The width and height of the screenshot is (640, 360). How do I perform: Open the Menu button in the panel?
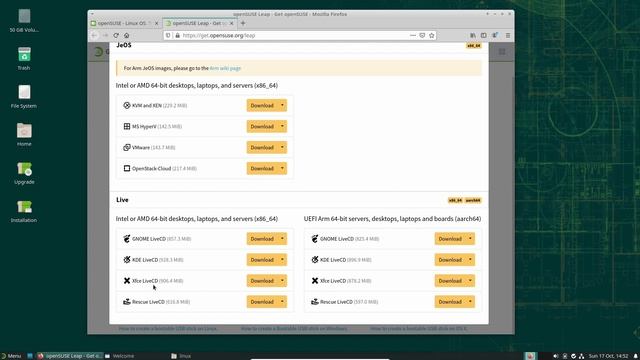pyautogui.click(x=11, y=356)
